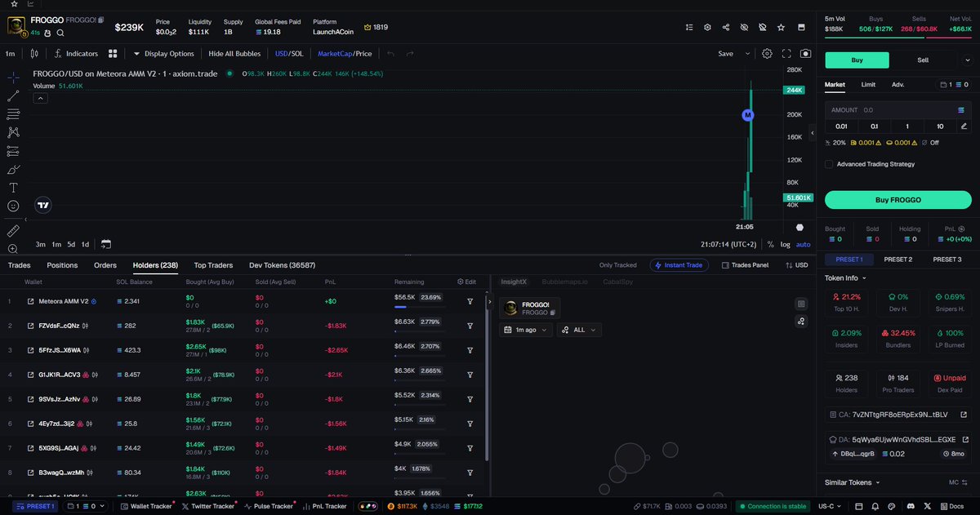Select the 0.01 quick amount
Screen dimensions: 980x515
841,126
